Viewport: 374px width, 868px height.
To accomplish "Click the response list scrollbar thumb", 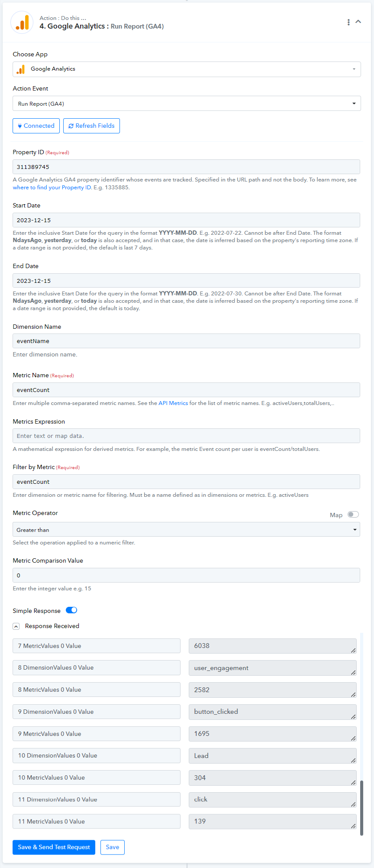I will pos(361,807).
